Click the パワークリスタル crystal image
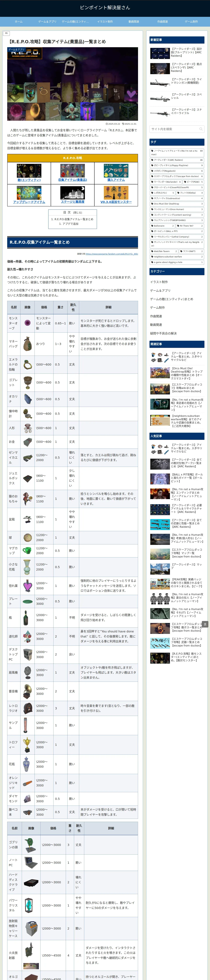 [29, 905]
